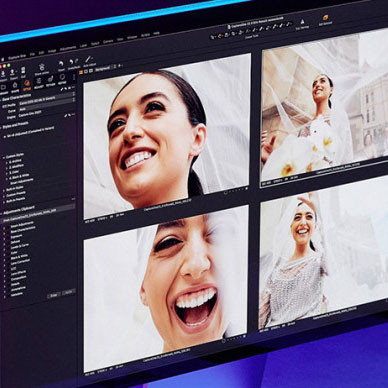388x388 pixels.
Task: Collapse the Custom Styles group
Action: (x=4, y=158)
